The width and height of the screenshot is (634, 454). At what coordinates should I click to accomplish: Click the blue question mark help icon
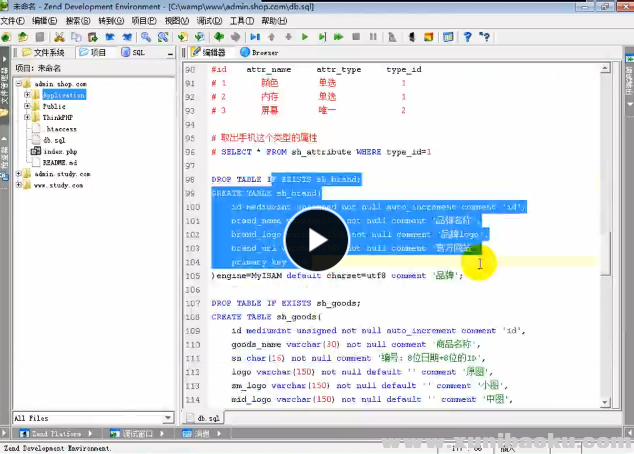[467, 37]
